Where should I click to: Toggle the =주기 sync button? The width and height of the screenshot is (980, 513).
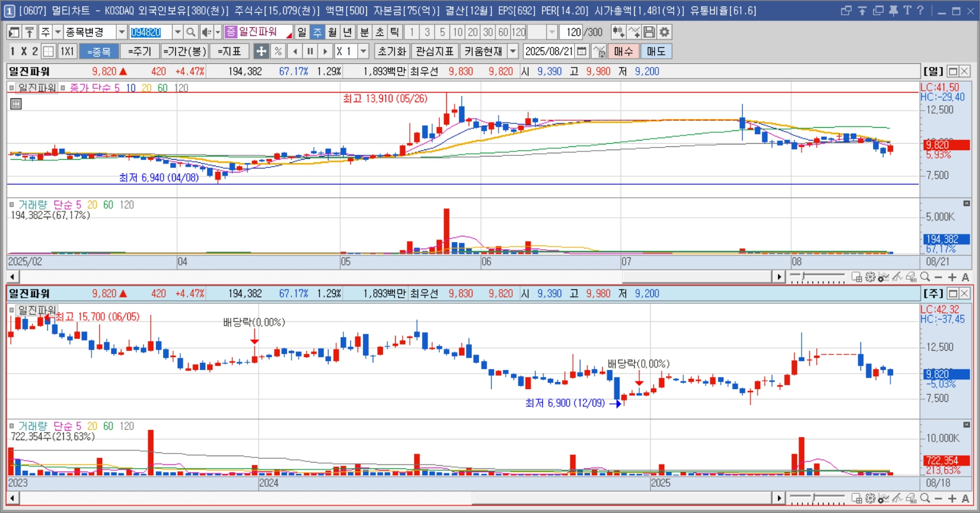tap(139, 51)
